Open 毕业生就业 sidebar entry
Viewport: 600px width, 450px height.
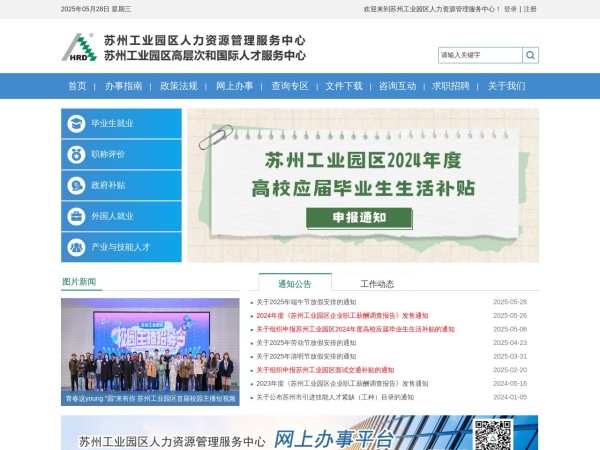121,123
